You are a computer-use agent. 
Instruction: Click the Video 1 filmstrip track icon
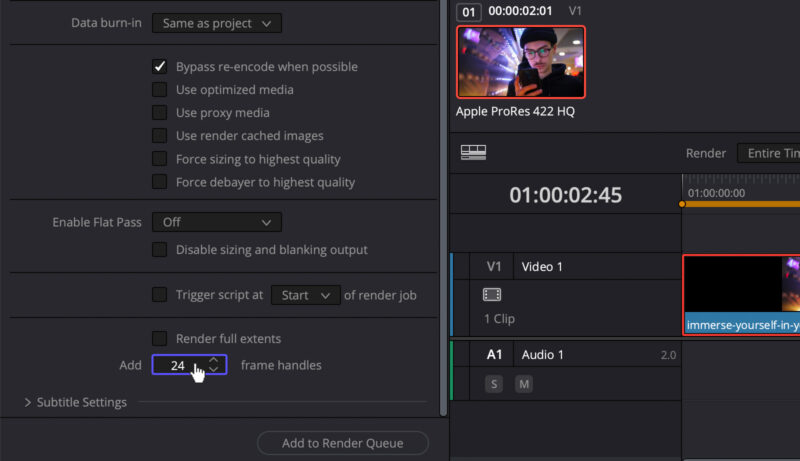pyautogui.click(x=492, y=294)
